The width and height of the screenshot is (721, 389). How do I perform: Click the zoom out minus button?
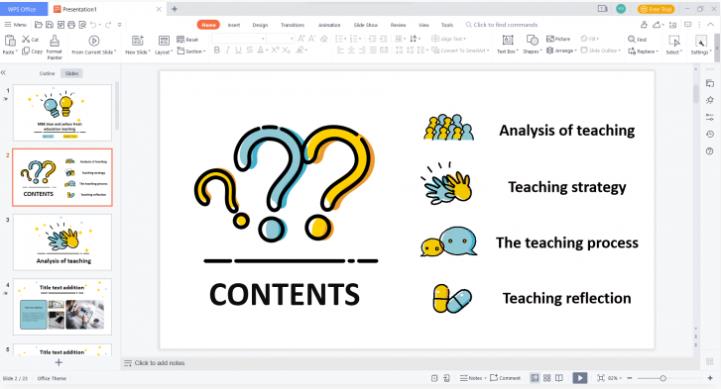629,378
